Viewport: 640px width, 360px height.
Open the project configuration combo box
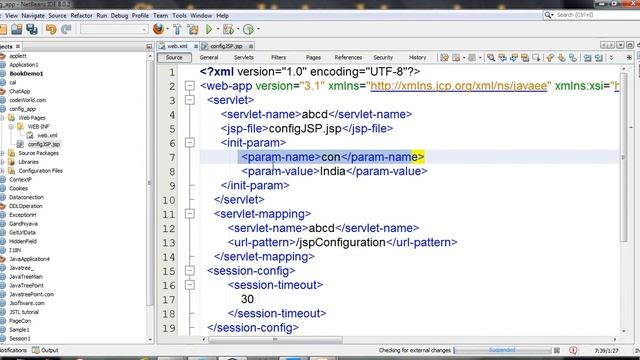[114, 29]
